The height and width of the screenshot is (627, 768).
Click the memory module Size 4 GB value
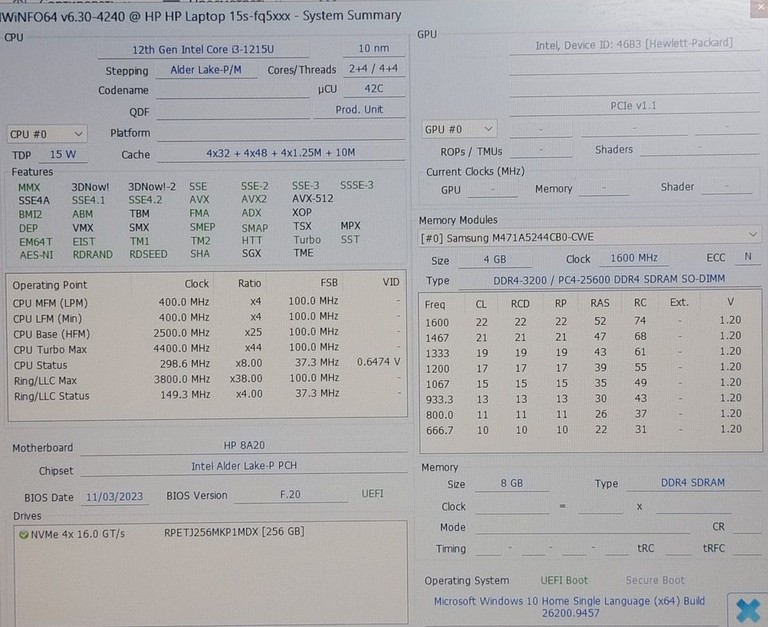coord(495,260)
